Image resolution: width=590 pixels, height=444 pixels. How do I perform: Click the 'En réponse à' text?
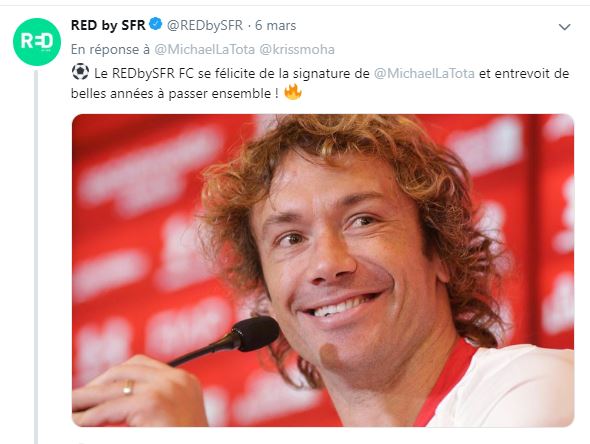[110, 49]
